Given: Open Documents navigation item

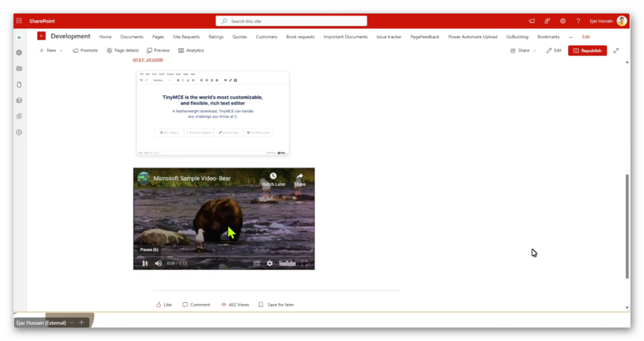Looking at the screenshot, I should coord(132,37).
